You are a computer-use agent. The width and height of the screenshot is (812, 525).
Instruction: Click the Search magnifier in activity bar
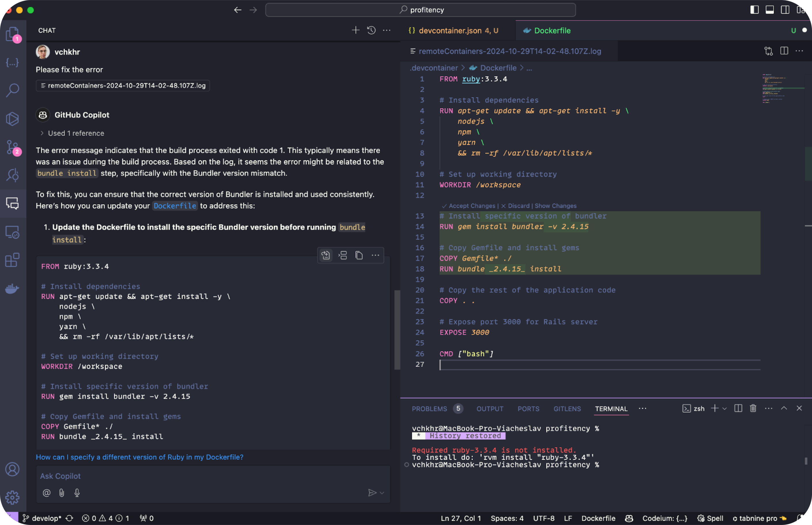pyautogui.click(x=12, y=90)
